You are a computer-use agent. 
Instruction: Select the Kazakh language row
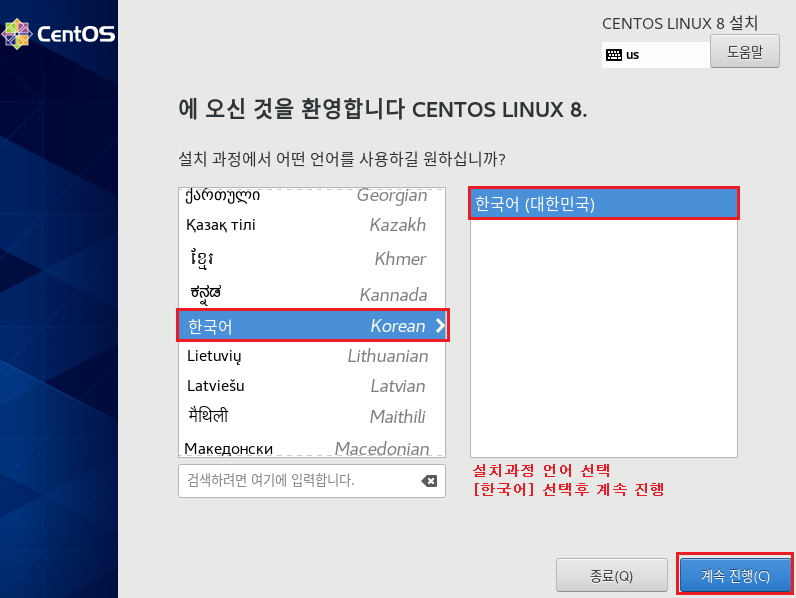click(x=312, y=225)
